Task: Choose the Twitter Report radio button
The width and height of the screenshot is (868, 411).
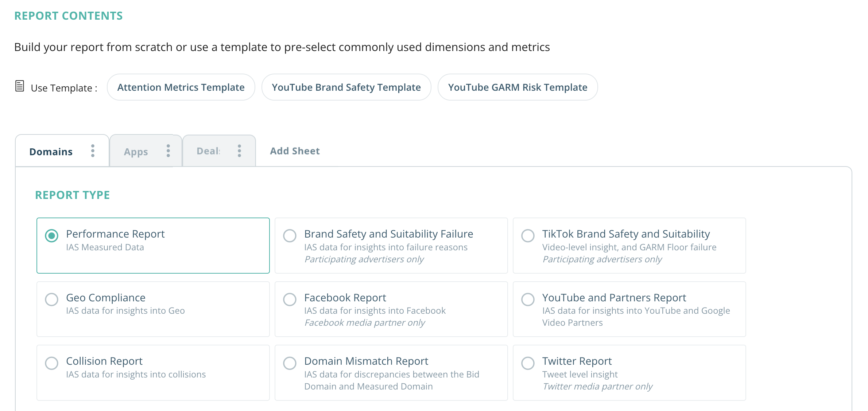Action: (x=528, y=363)
